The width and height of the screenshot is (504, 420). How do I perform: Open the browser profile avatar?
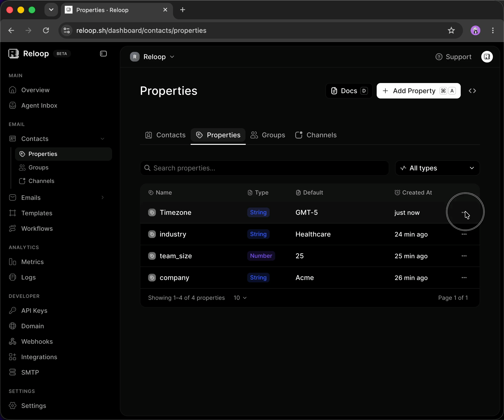point(475,30)
